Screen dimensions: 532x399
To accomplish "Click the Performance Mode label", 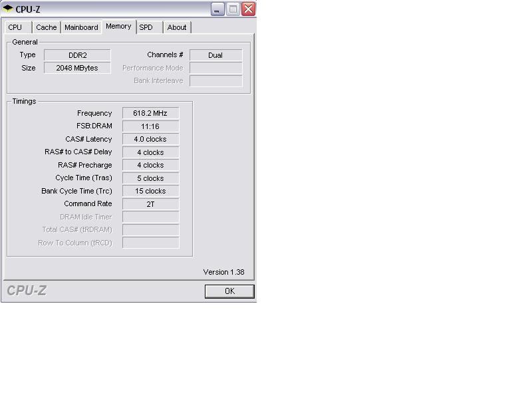I will [x=153, y=68].
